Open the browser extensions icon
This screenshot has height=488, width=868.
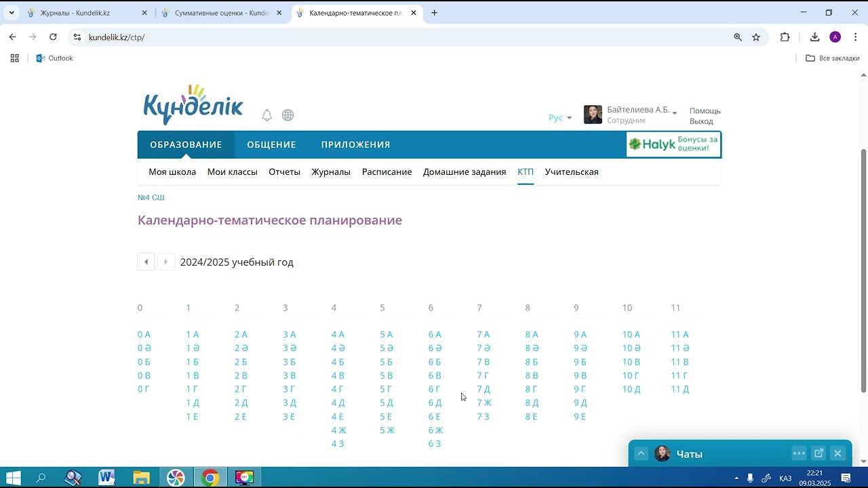pyautogui.click(x=785, y=37)
